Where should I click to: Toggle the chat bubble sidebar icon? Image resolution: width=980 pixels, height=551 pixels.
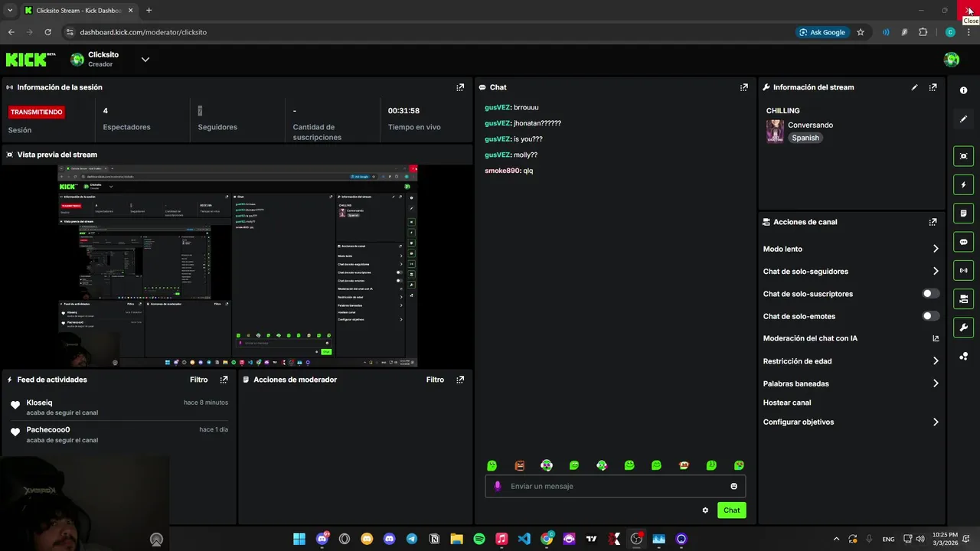point(963,242)
